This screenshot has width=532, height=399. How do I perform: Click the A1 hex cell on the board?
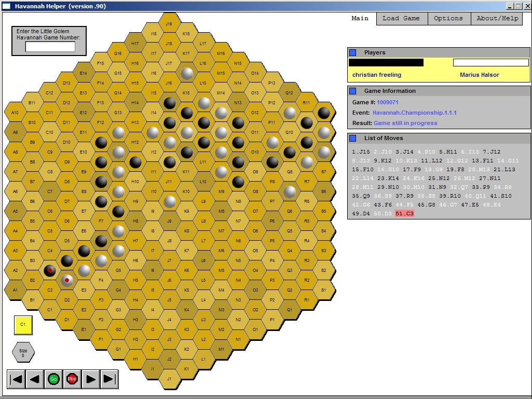pyautogui.click(x=15, y=290)
